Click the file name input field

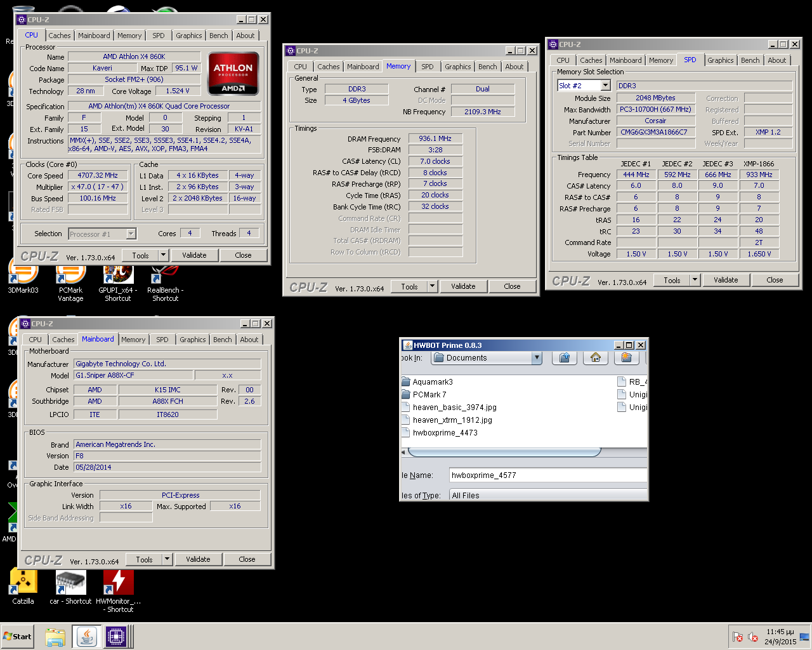(x=548, y=475)
